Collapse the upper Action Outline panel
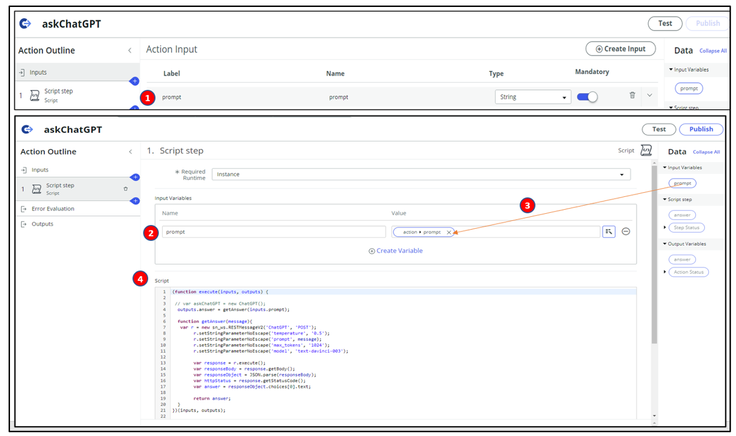 [130, 50]
